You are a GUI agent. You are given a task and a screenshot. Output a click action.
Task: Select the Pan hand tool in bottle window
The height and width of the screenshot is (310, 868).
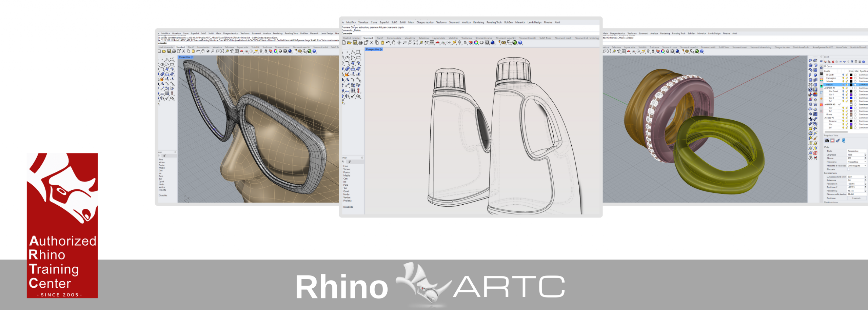394,43
